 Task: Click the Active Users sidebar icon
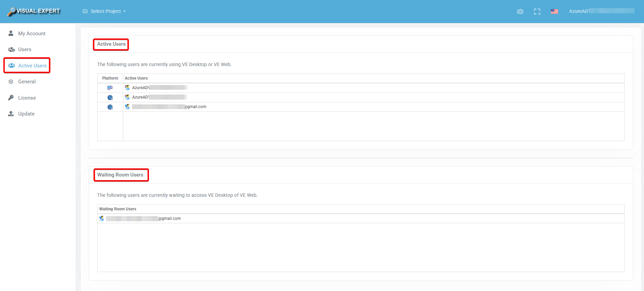(12, 65)
